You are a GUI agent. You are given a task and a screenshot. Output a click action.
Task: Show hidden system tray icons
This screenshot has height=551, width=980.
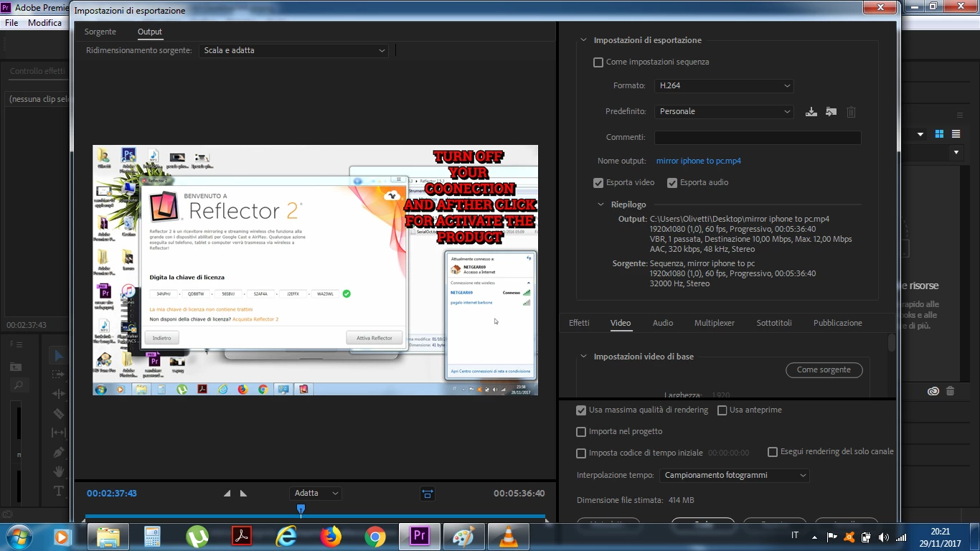tap(814, 537)
